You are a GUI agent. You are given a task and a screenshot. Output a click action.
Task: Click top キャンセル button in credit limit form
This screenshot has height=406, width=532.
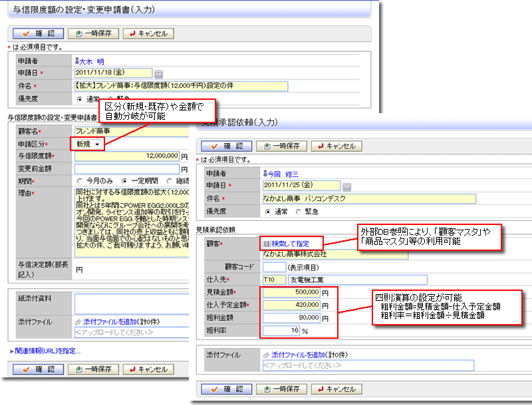pos(148,33)
